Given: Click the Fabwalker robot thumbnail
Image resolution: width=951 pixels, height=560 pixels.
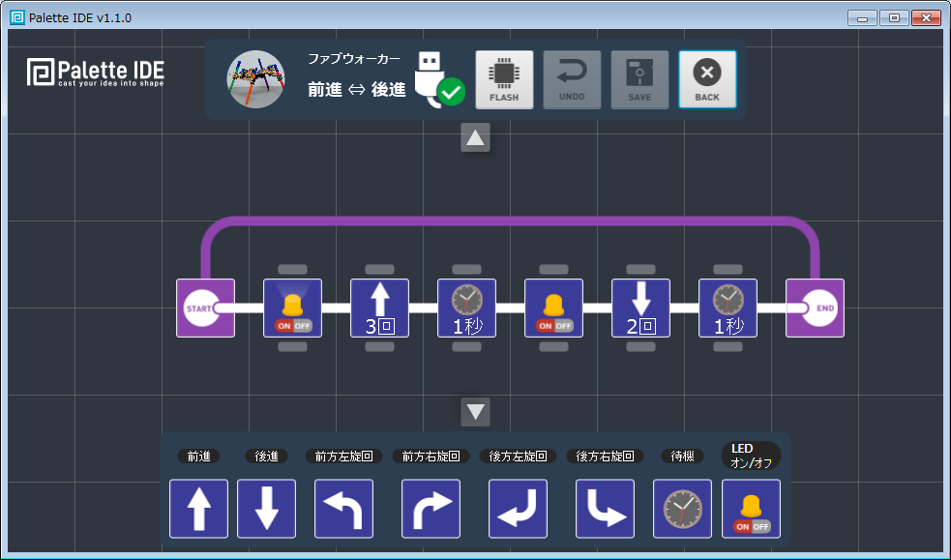Looking at the screenshot, I should click(x=255, y=79).
